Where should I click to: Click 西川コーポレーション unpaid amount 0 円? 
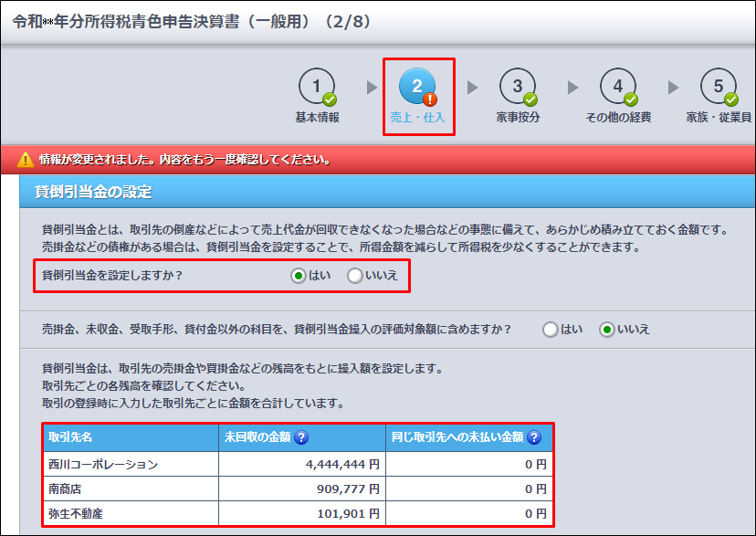pyautogui.click(x=536, y=464)
